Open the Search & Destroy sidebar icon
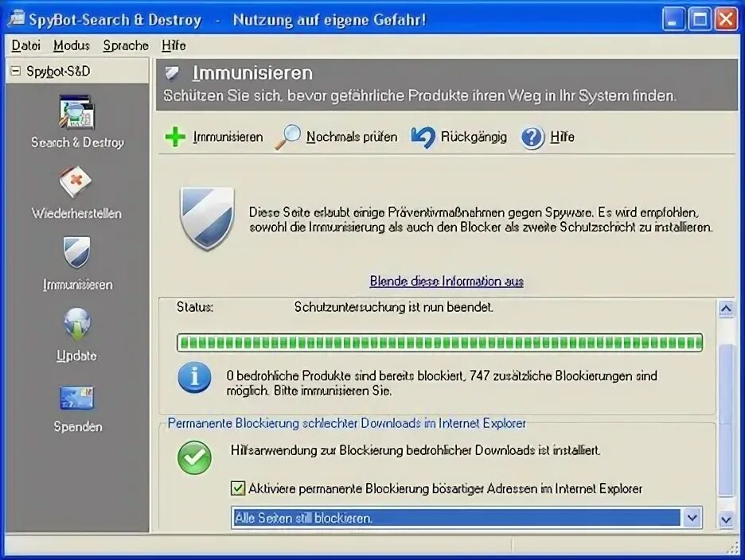 pos(77,112)
